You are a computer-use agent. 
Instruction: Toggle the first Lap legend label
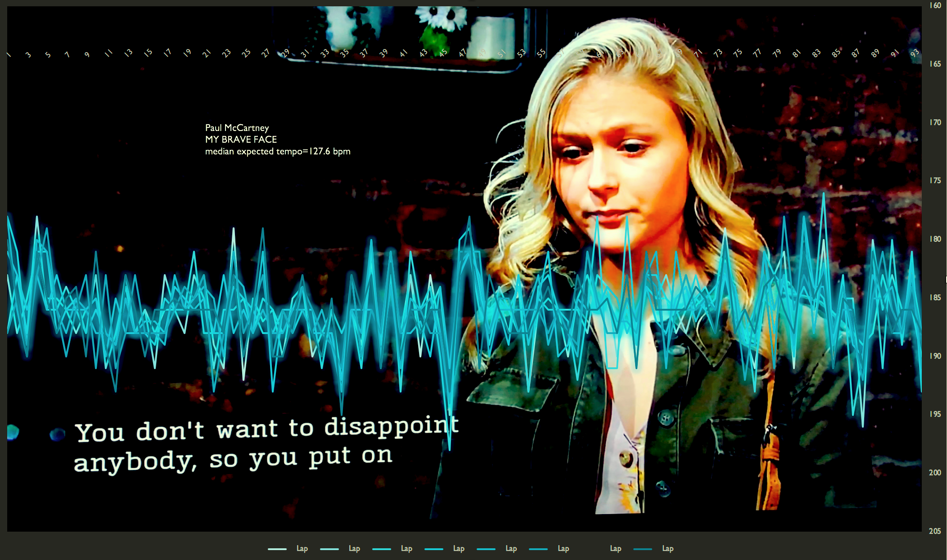click(302, 548)
